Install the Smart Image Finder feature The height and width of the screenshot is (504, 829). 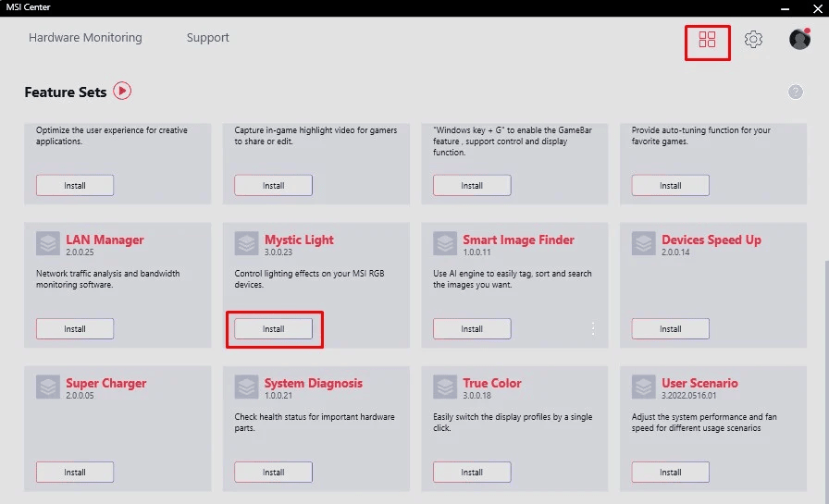coord(472,328)
